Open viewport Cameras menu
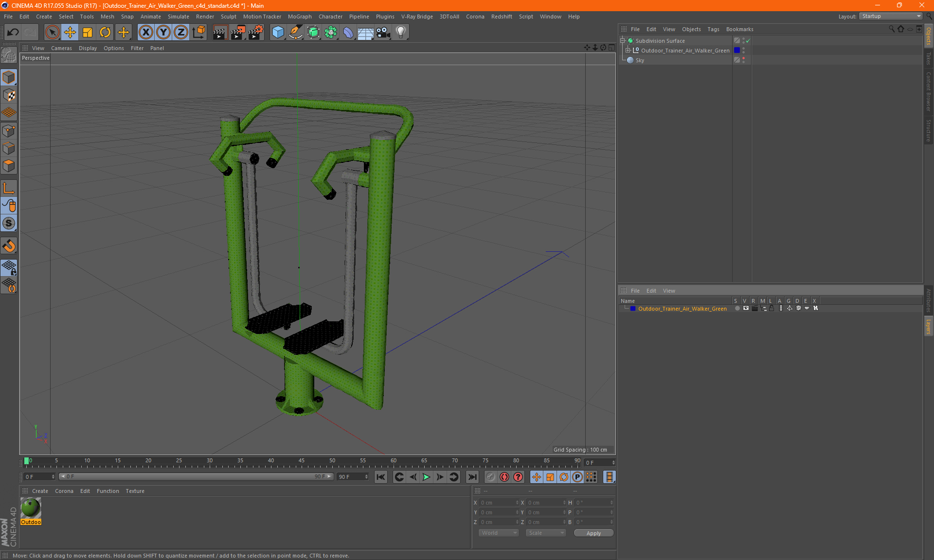 click(61, 48)
